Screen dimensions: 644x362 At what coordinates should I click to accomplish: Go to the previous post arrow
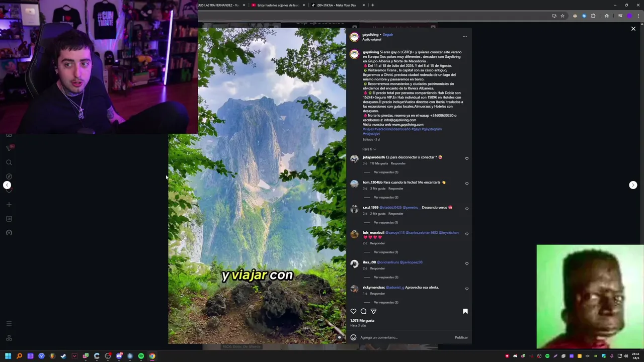click(x=7, y=185)
